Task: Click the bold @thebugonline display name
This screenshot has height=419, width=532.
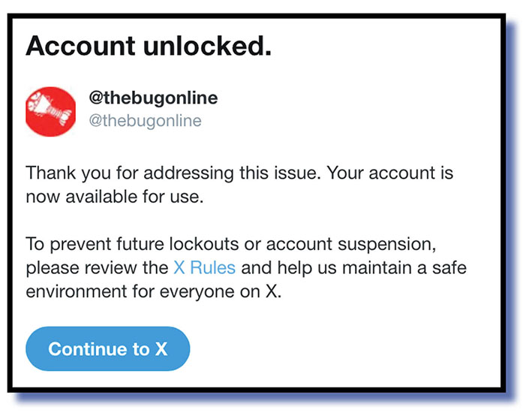Action: [x=153, y=99]
